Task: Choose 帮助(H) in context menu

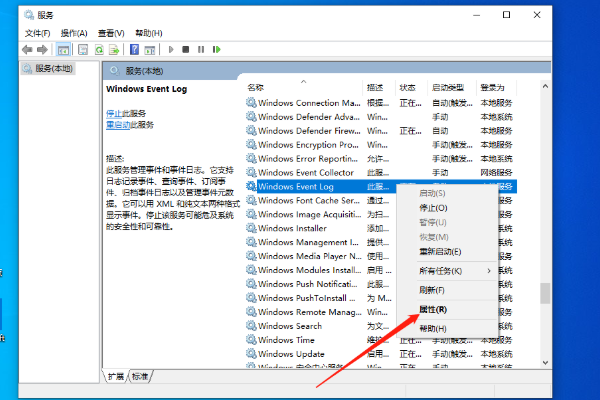Action: [x=448, y=328]
